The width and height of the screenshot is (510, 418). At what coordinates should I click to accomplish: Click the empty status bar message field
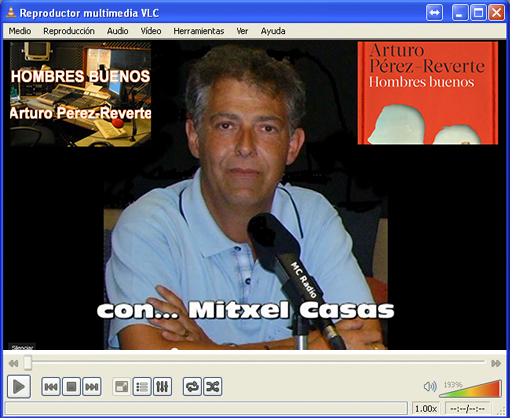[x=207, y=408]
